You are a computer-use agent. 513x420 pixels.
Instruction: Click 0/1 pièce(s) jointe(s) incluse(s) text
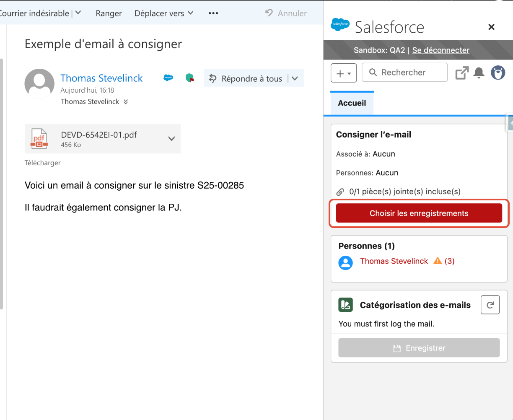tap(405, 192)
